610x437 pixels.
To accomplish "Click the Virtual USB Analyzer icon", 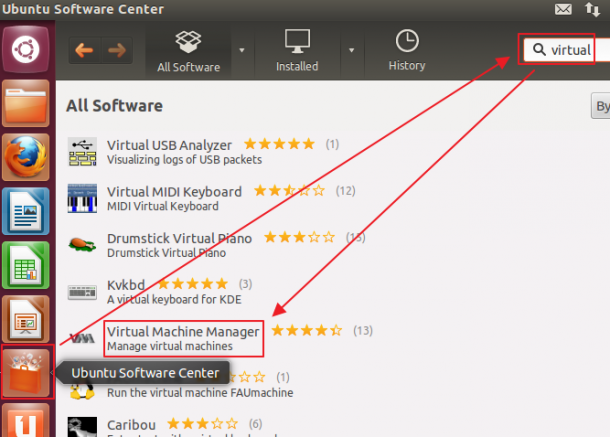I will click(82, 152).
